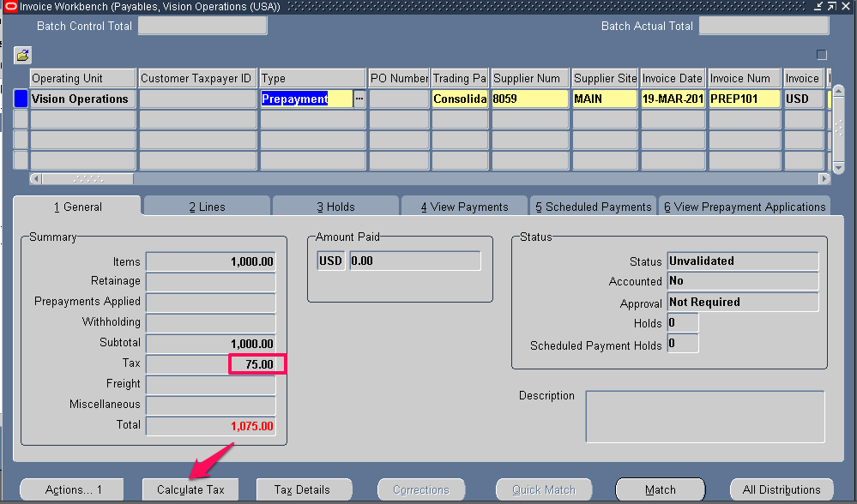
Task: Click the Total amount 1,075.00
Action: (210, 426)
